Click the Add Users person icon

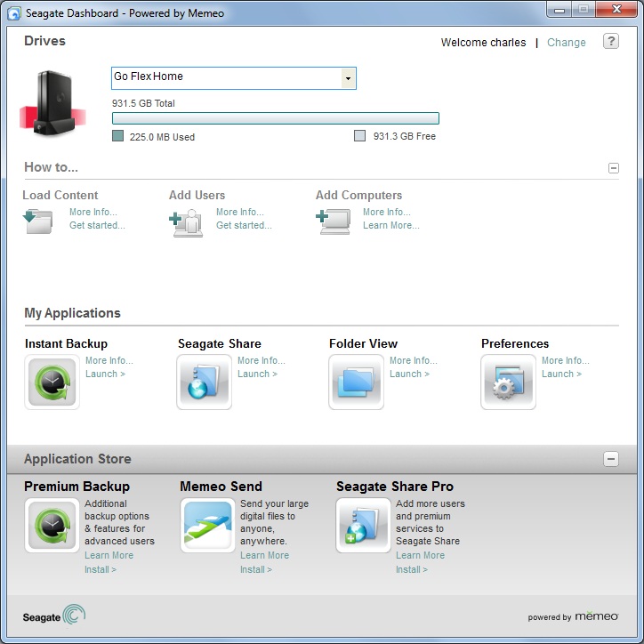coord(186,223)
